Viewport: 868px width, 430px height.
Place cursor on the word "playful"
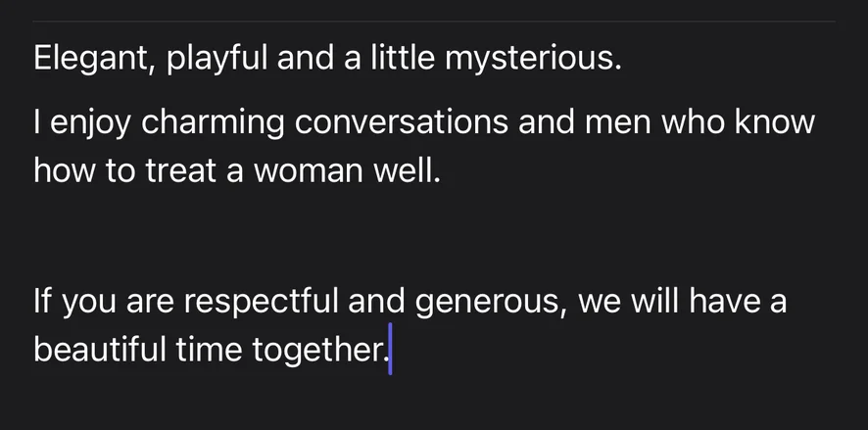point(216,59)
